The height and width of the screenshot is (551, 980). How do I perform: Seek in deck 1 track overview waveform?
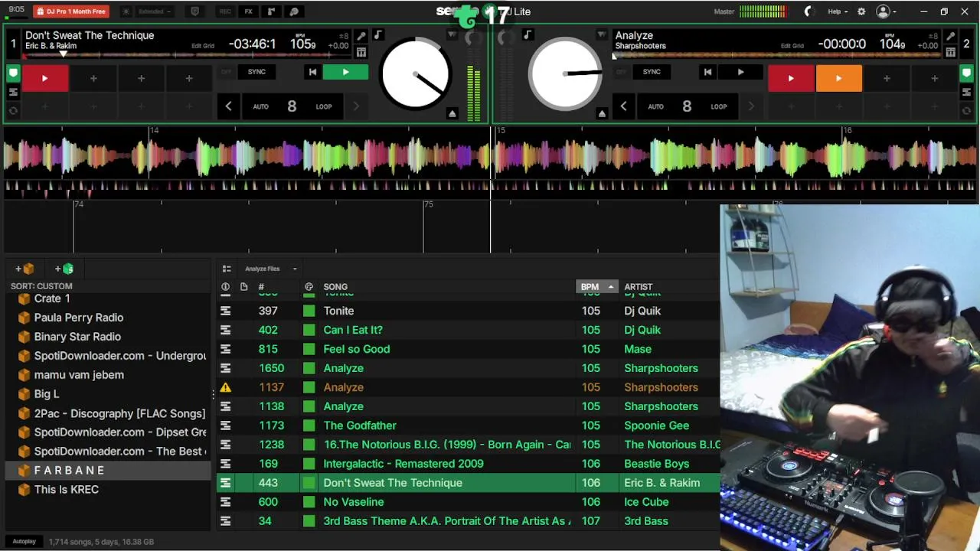pyautogui.click(x=188, y=54)
